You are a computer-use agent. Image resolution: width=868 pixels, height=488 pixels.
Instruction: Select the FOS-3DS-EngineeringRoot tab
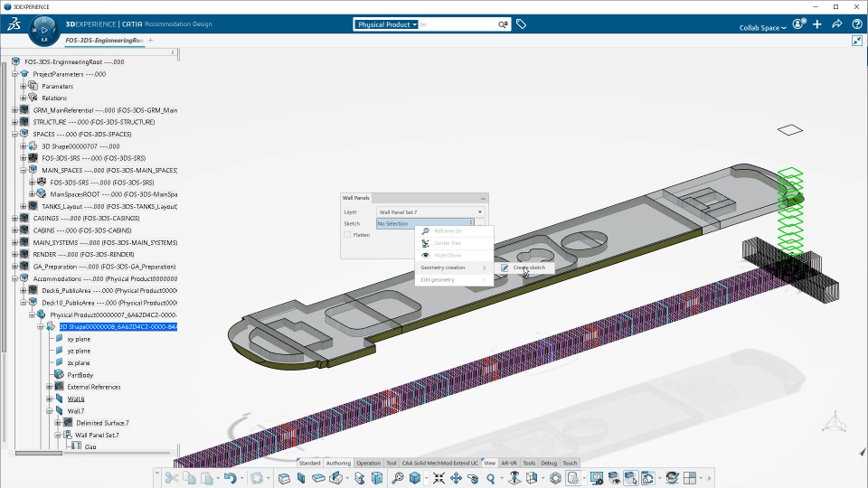pyautogui.click(x=104, y=41)
